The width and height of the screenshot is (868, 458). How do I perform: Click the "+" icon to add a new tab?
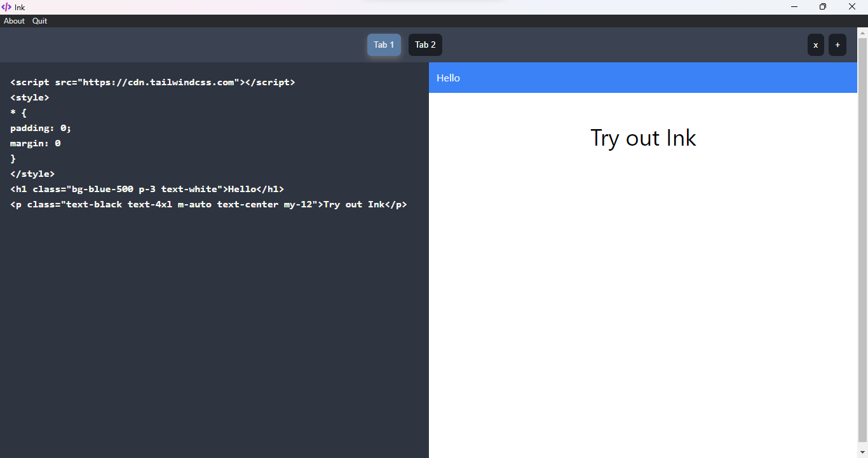coord(837,45)
